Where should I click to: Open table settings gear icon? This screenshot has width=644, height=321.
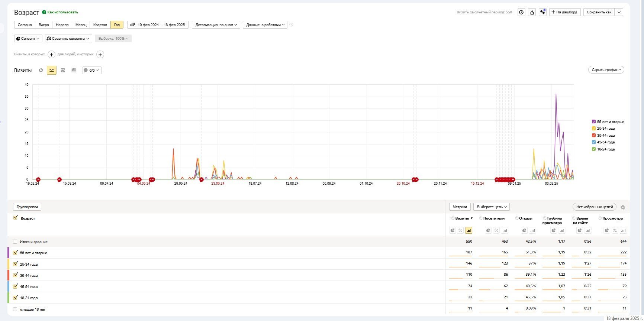(x=623, y=207)
